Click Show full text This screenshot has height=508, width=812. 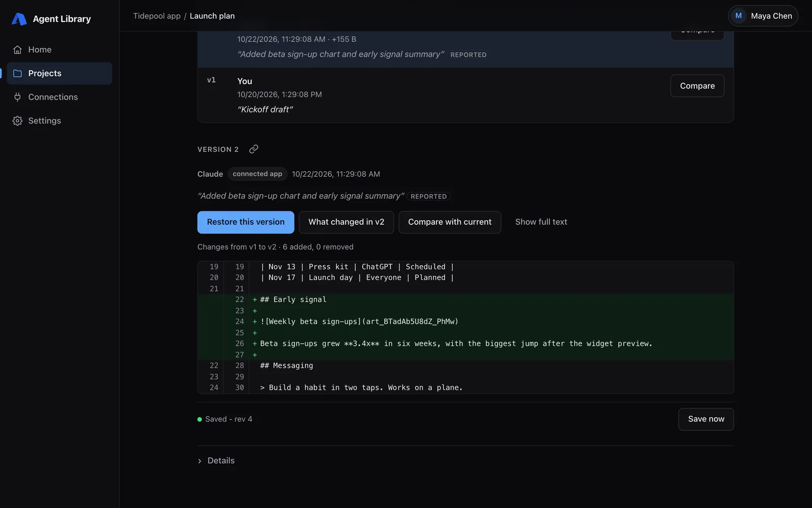tap(541, 222)
